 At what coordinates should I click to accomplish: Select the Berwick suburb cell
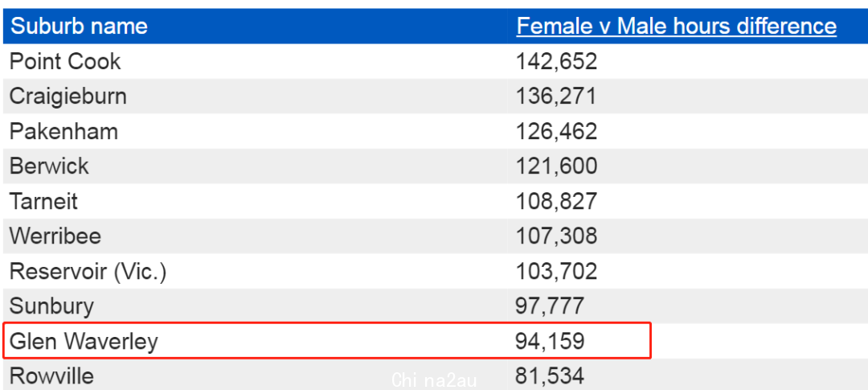click(49, 166)
